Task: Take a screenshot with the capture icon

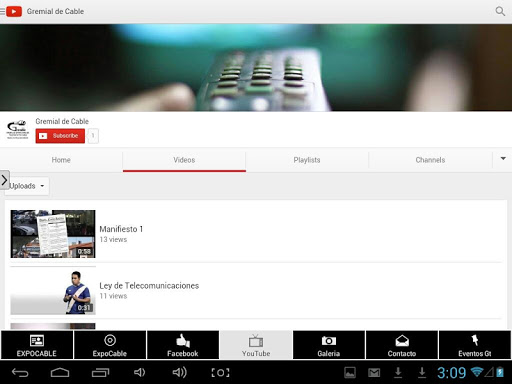Action: point(220,372)
